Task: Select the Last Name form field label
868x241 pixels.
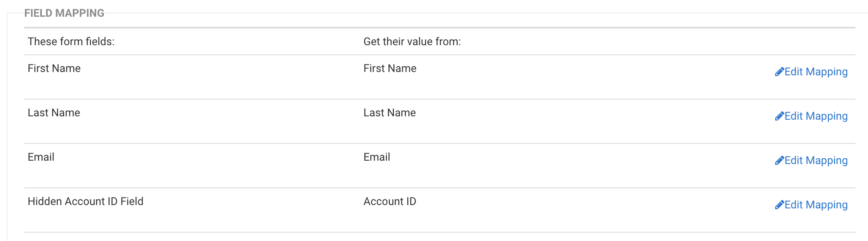Action: [x=54, y=113]
